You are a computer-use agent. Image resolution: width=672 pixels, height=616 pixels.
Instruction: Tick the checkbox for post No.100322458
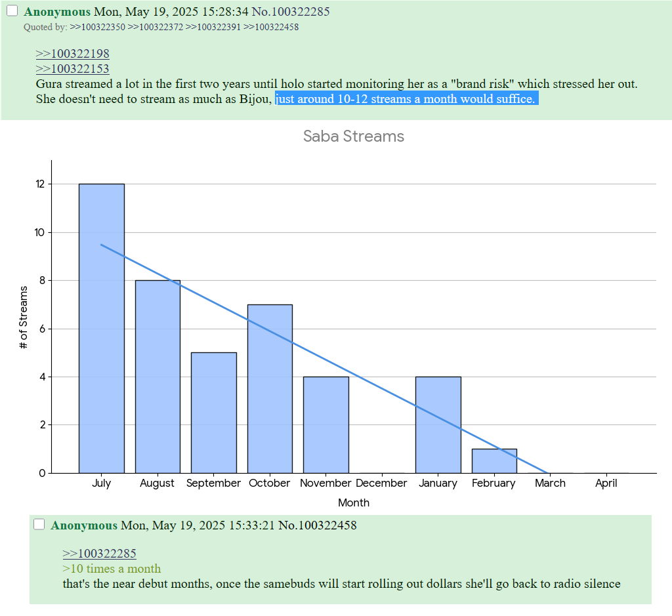(x=39, y=524)
